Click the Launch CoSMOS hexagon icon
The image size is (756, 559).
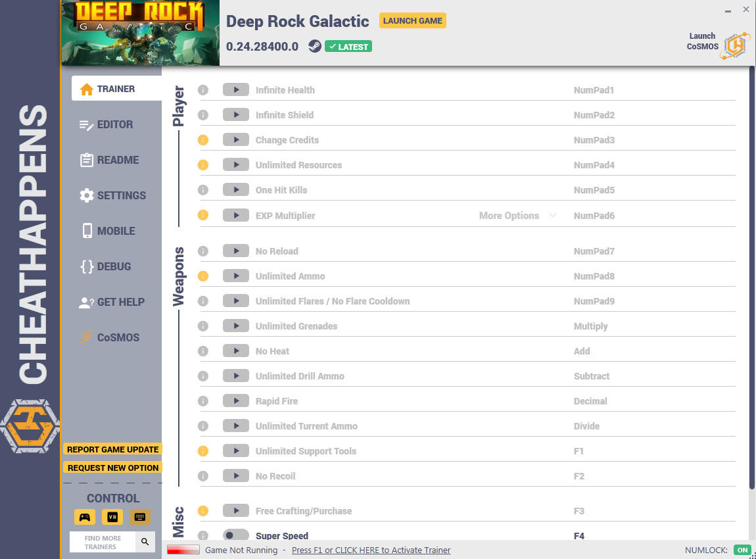[735, 46]
